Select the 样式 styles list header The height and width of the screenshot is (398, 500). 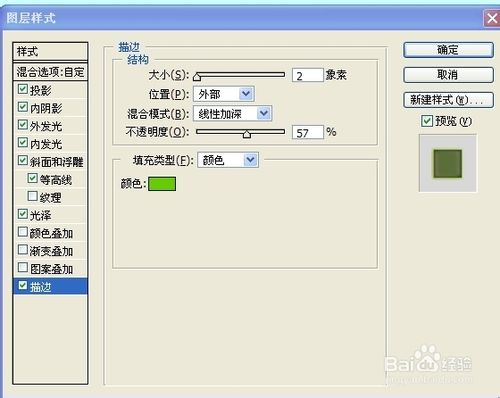[50, 51]
